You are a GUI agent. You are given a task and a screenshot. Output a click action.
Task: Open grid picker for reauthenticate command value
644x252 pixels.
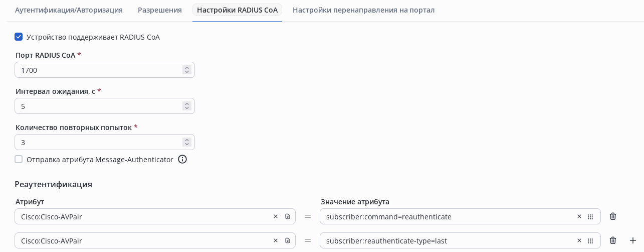click(590, 216)
